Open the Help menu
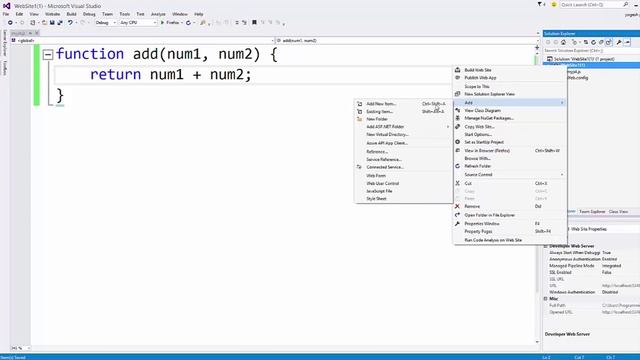This screenshot has width=640, height=360. 199,14
